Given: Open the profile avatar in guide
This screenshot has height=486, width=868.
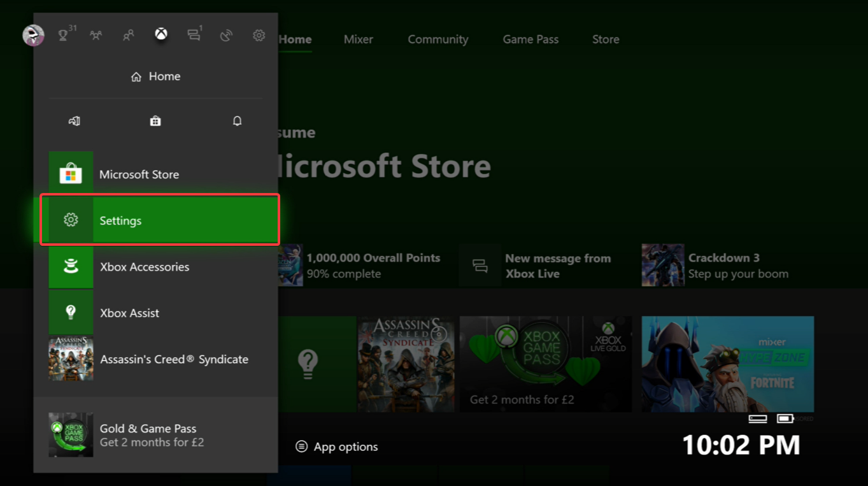Looking at the screenshot, I should pos(33,36).
